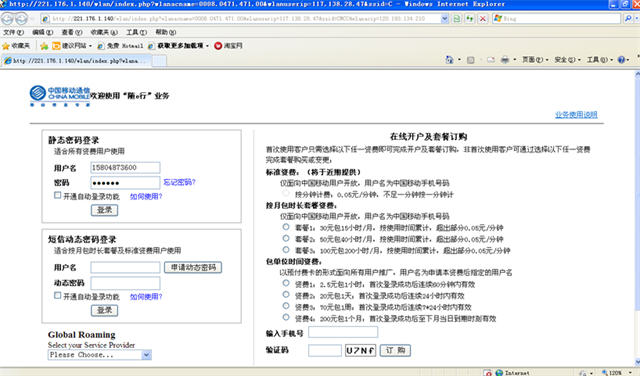Open the zoom level dropdown arrow in status bar
Screen dimensions: 640x376
[630, 373]
